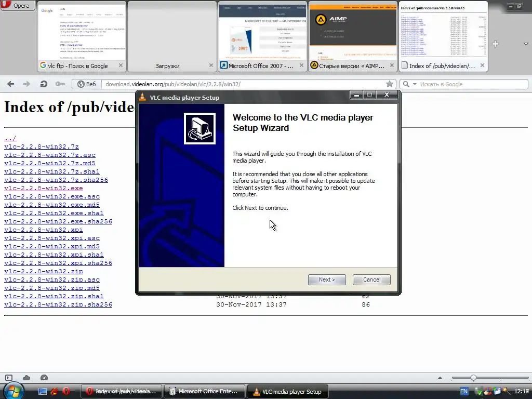Click the installer logo image in wizard
Screen dimensions: 532x399
(199, 128)
